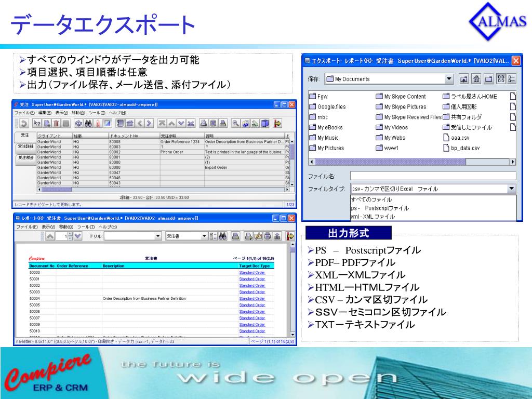Click the customize report icon
Image resolution: width=532 pixels, height=399 pixels.
[x=212, y=236]
